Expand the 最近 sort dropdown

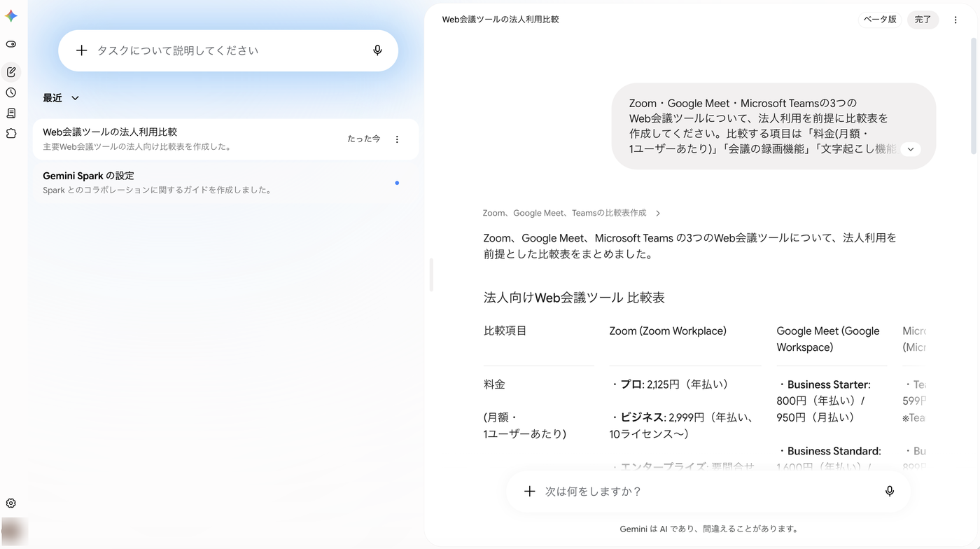coord(61,98)
